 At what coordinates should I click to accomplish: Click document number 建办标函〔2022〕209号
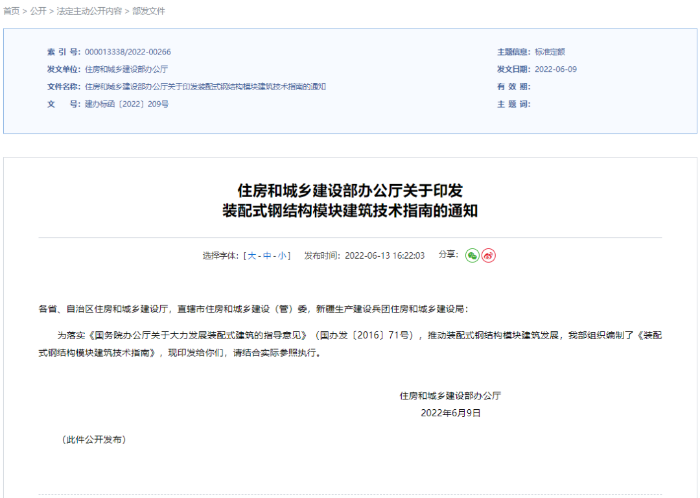[127, 103]
